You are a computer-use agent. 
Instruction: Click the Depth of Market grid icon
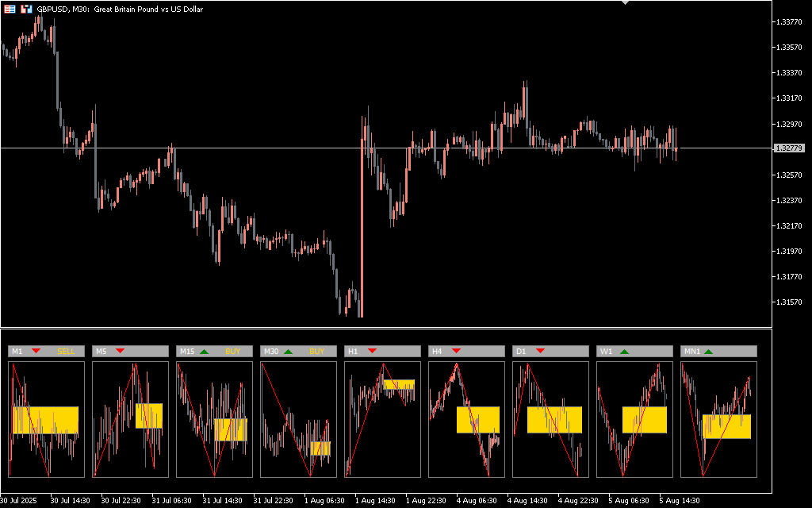coord(10,9)
